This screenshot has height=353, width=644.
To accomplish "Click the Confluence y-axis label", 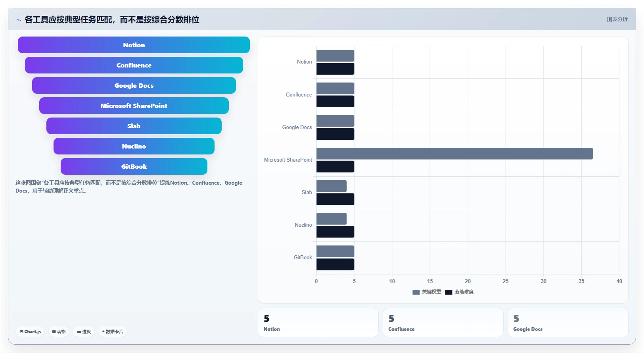I will pyautogui.click(x=299, y=95).
